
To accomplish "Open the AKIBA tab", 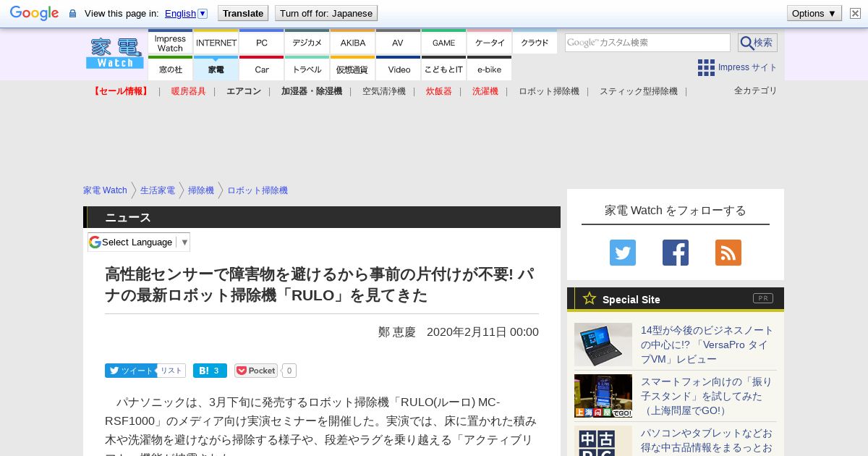I will pos(353,42).
